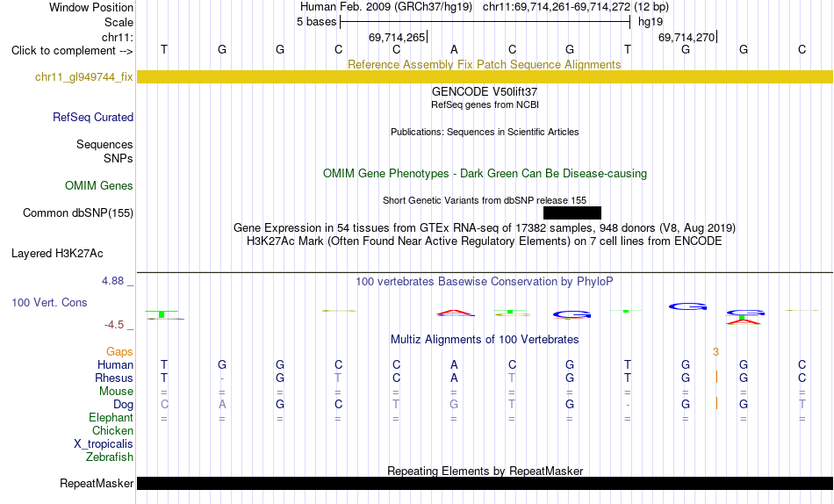Click the black RepeatMasker element bar
834x504 pixels.
point(485,483)
